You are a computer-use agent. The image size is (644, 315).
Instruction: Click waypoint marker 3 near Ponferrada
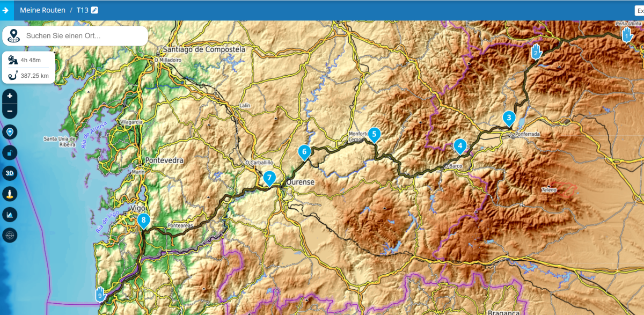pyautogui.click(x=509, y=118)
